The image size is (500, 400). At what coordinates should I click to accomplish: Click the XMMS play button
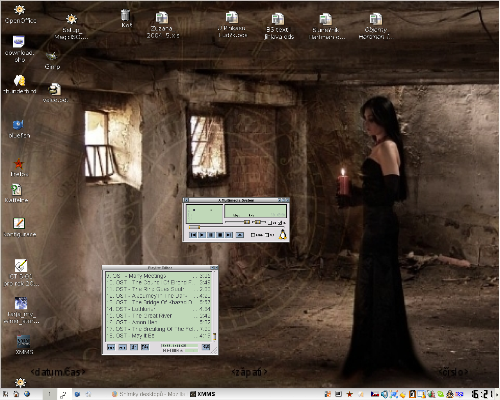click(x=202, y=235)
